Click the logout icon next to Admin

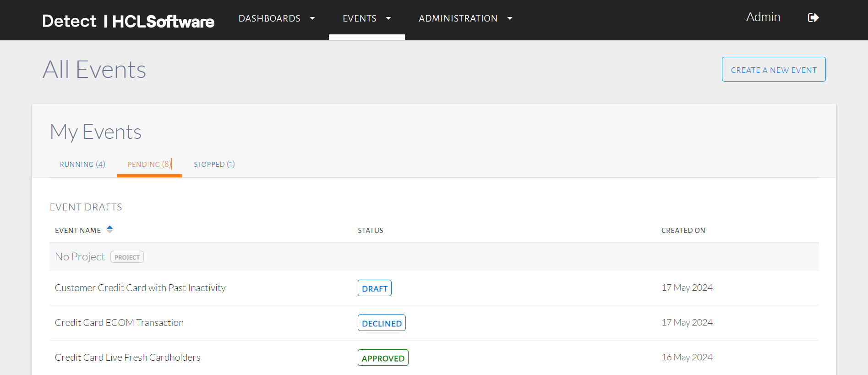[x=813, y=18]
